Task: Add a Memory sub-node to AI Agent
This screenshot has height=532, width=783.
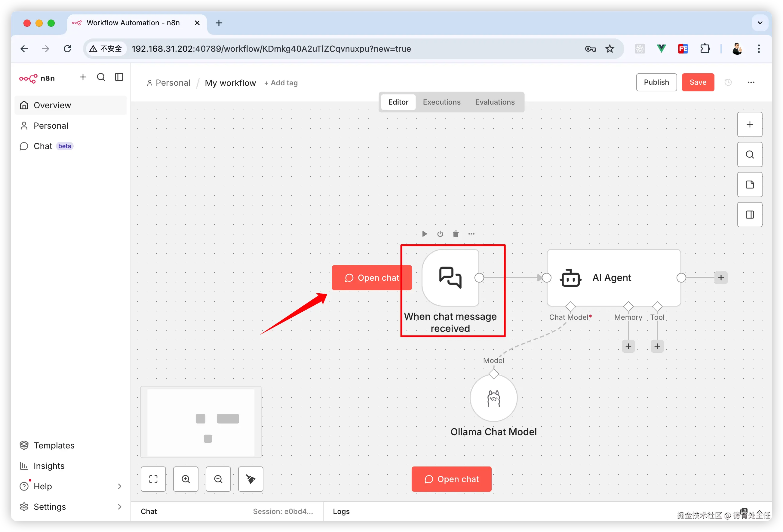Action: point(628,346)
